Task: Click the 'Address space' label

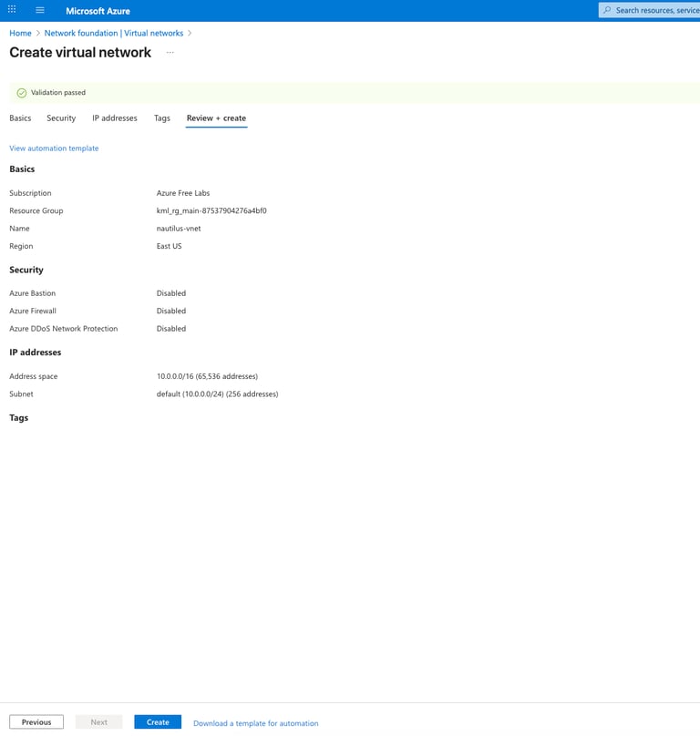Action: click(x=34, y=376)
